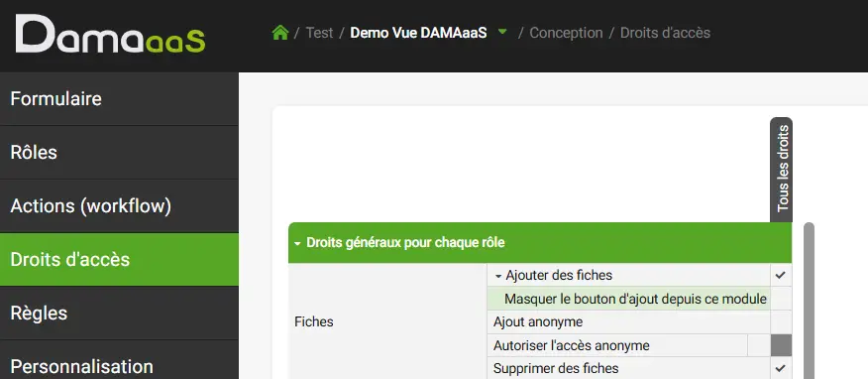Click the green home icon in breadcrumb
Viewport: 868px width, 379px height.
(x=280, y=33)
